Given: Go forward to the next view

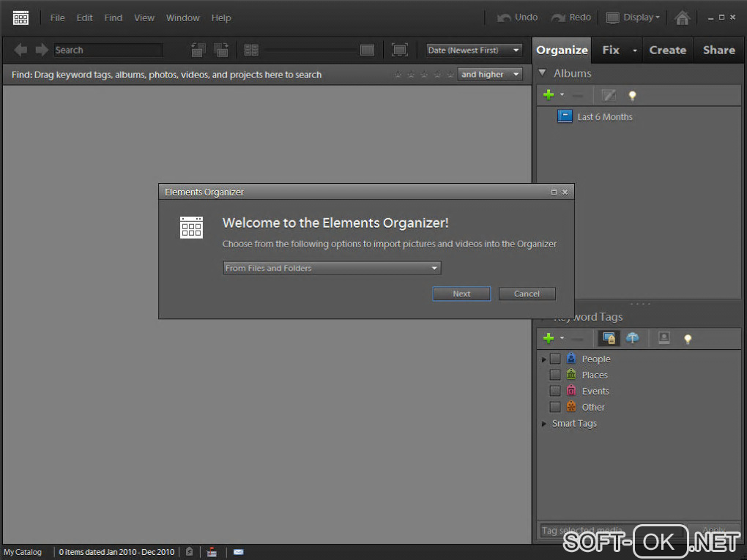Looking at the screenshot, I should tap(42, 50).
